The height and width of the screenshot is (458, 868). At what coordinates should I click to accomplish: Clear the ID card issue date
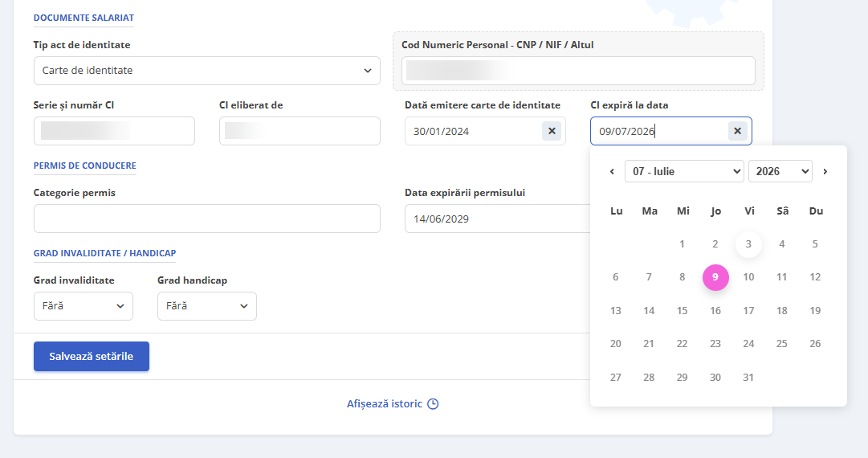click(552, 131)
